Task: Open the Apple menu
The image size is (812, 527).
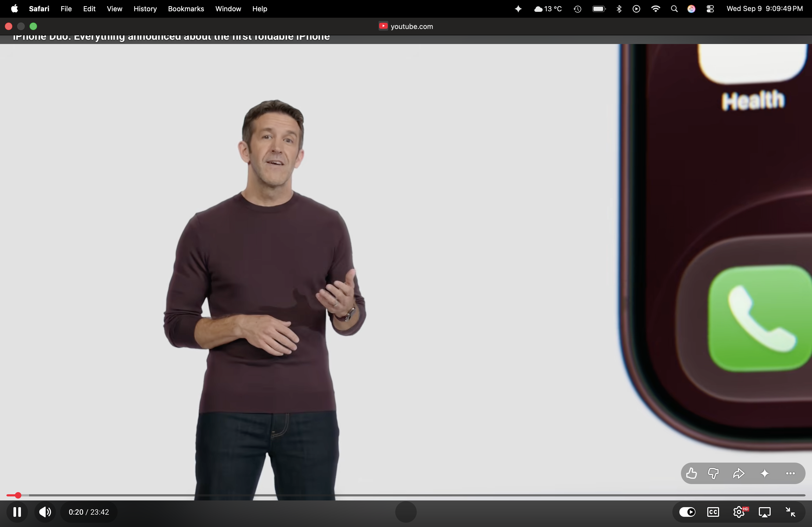Action: point(14,9)
